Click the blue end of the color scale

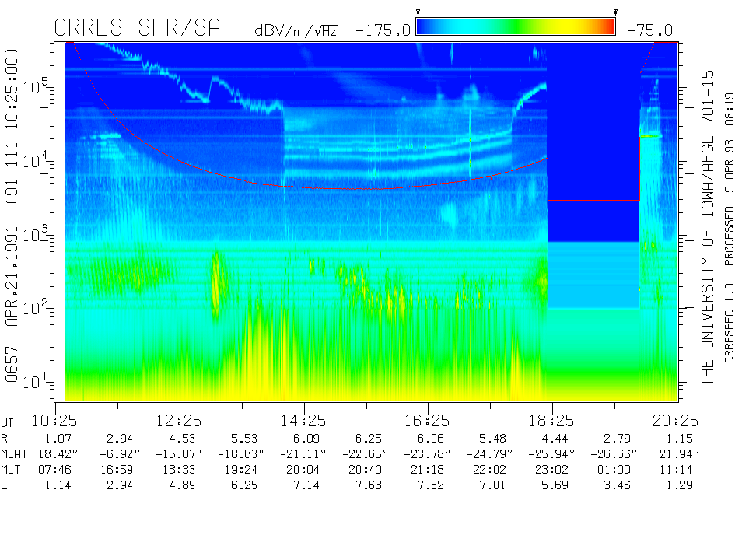(425, 27)
